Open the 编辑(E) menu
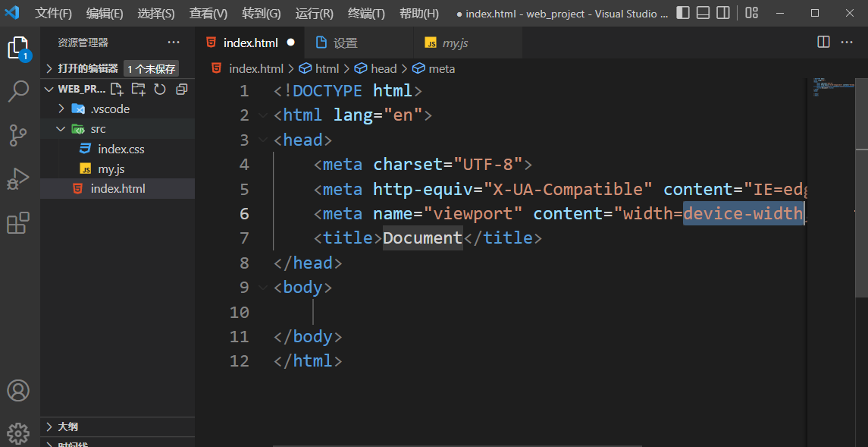Image resolution: width=868 pixels, height=447 pixels. (105, 14)
